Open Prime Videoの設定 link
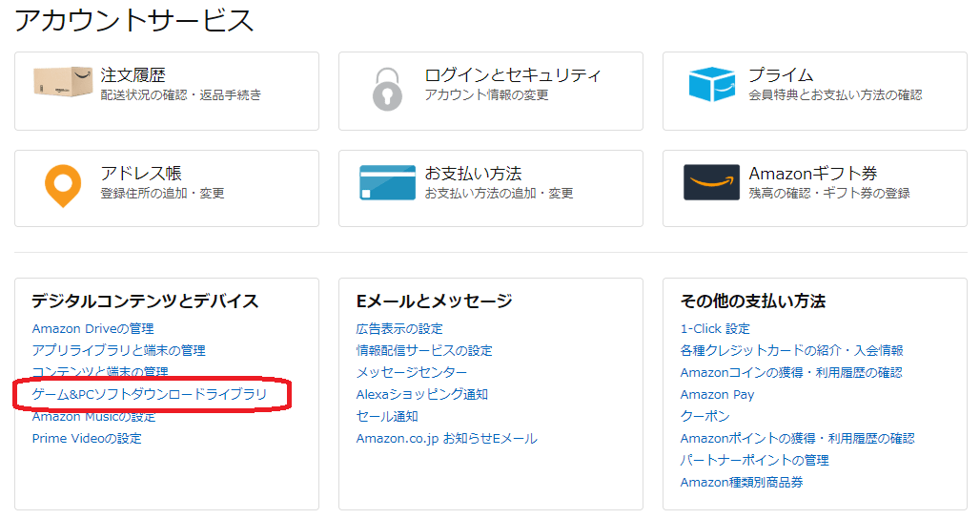980x519 pixels. [x=87, y=439]
